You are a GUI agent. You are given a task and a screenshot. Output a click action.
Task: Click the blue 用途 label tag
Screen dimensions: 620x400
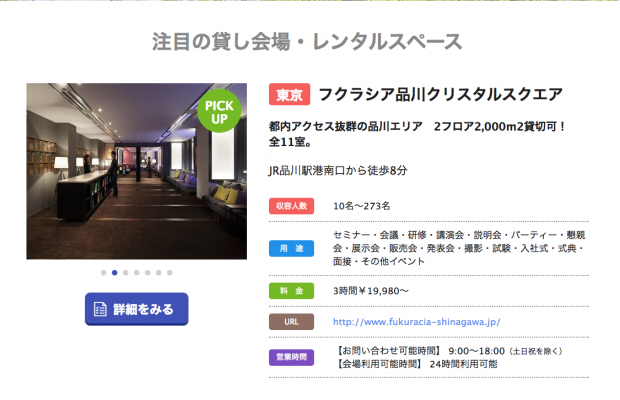point(291,248)
